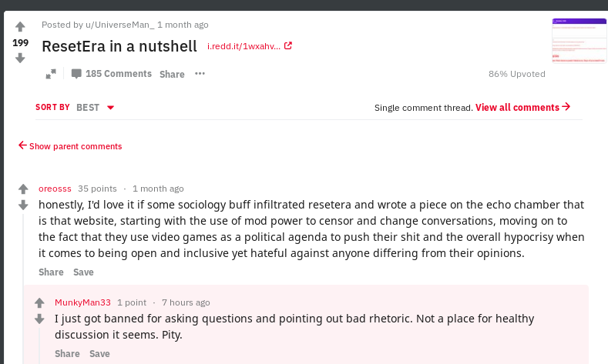Share MunkyMan33's reply
This screenshot has width=608, height=364.
click(x=67, y=353)
